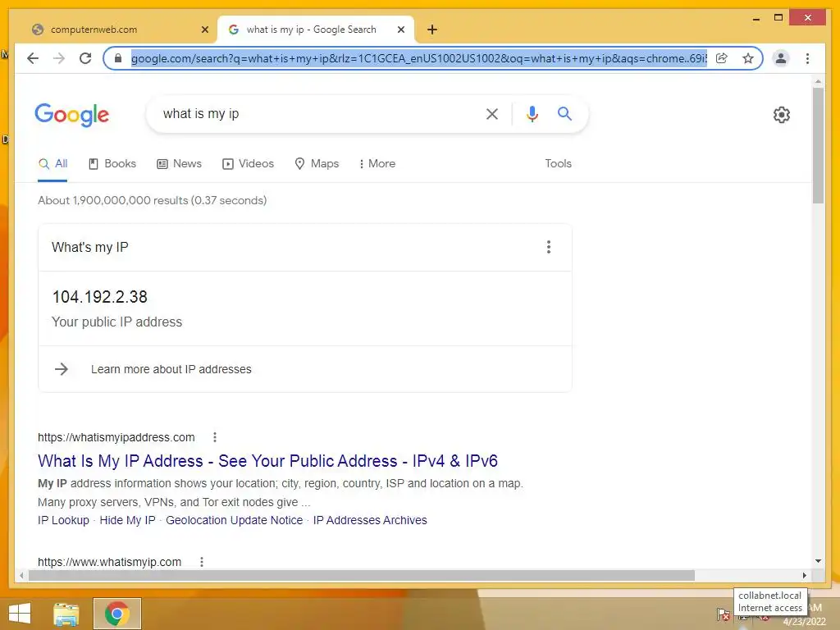Click the Action Center flag tray icon

pyautogui.click(x=724, y=614)
